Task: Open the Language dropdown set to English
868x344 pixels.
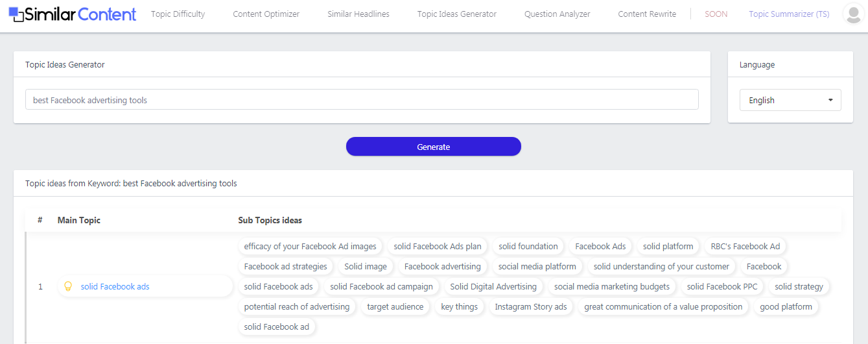Action: point(790,100)
